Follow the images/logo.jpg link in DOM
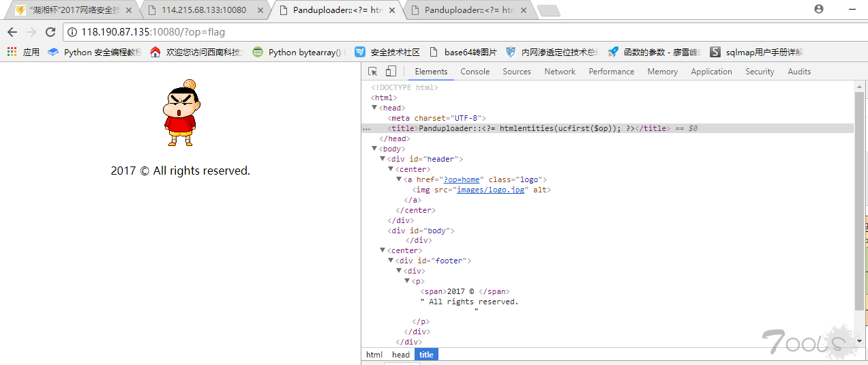 click(491, 190)
